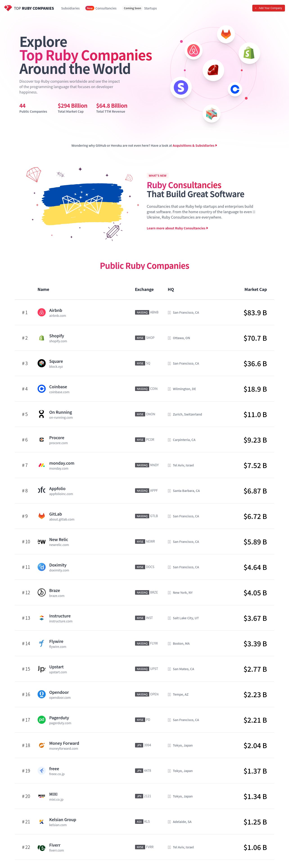
Task: Click the Opendoor blue logo icon
Action: pos(41,694)
